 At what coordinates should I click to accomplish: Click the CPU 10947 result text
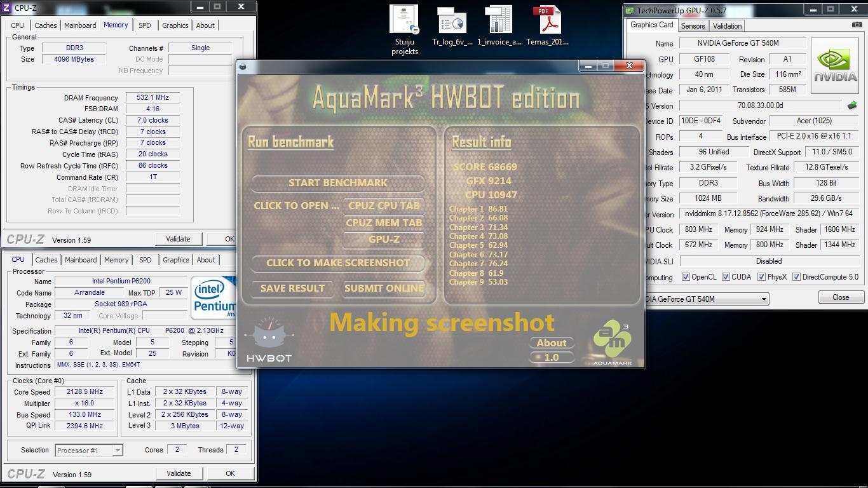(x=491, y=195)
